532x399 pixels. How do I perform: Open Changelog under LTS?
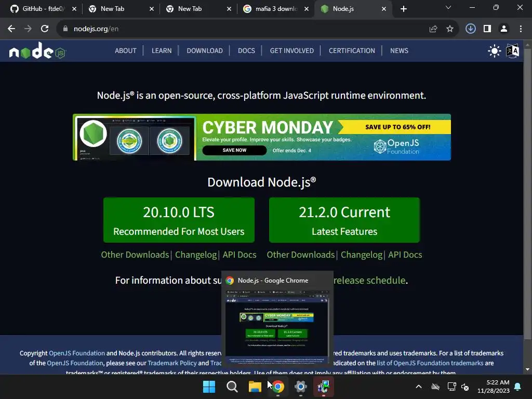click(x=196, y=255)
